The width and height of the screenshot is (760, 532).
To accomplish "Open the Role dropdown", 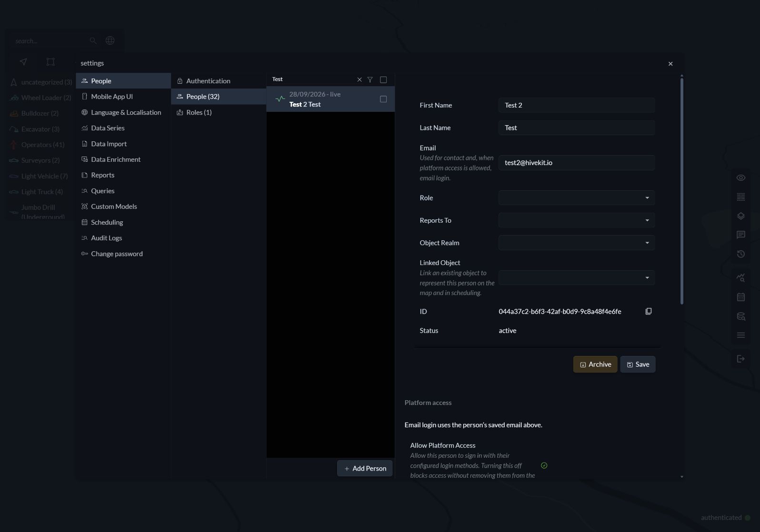I will pyautogui.click(x=577, y=198).
